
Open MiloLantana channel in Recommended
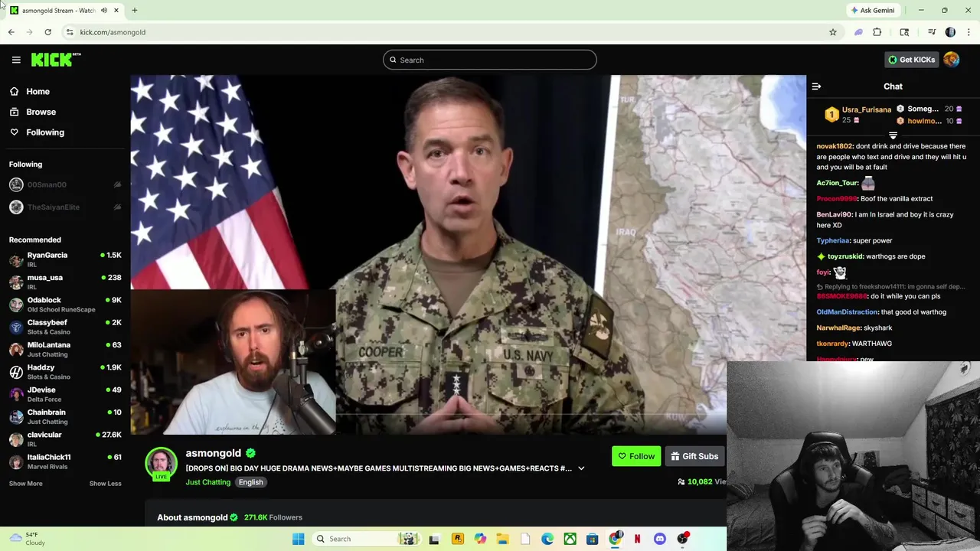[x=65, y=349]
